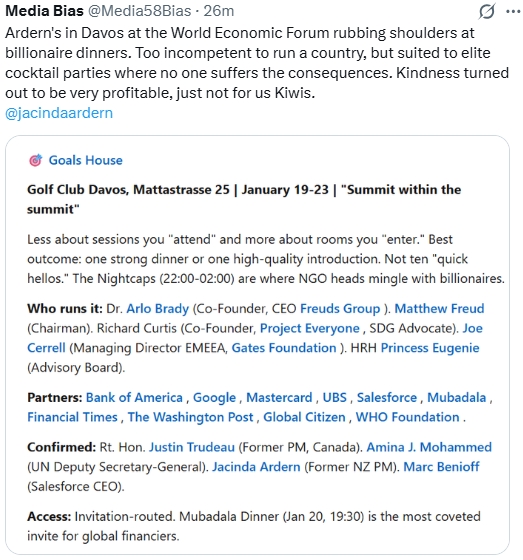Open the WHO Foundation link
The image size is (523, 560).
408,417
